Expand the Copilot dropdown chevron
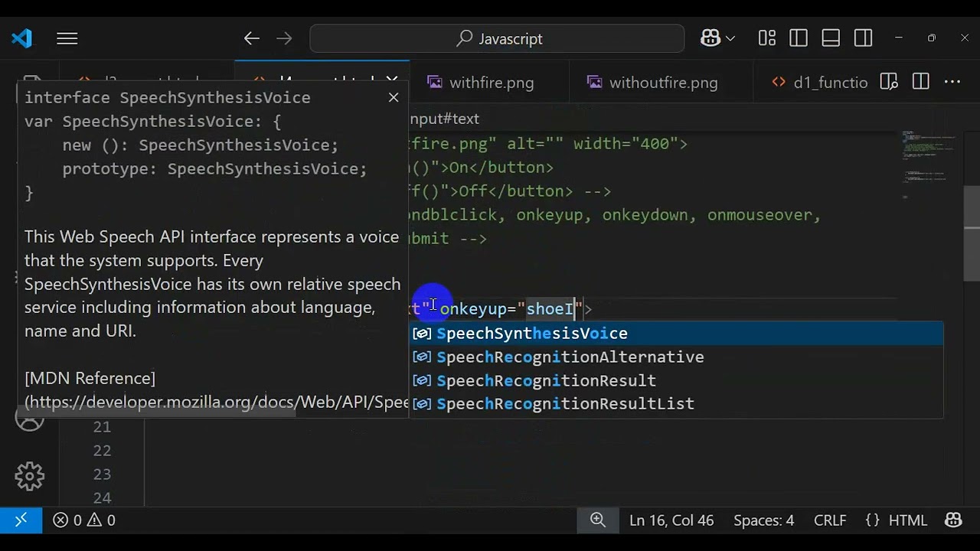Screen dimensions: 980x551 coord(730,38)
